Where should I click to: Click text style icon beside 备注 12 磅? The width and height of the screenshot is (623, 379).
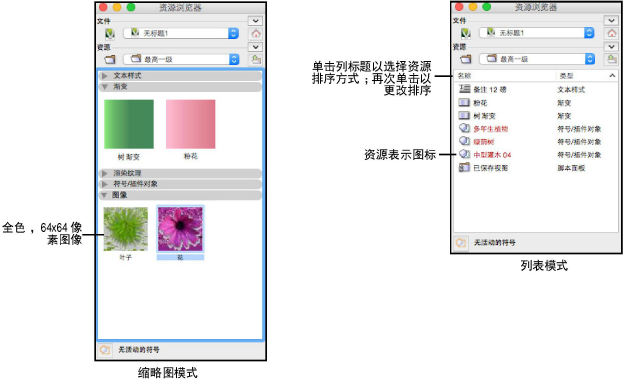(x=464, y=89)
